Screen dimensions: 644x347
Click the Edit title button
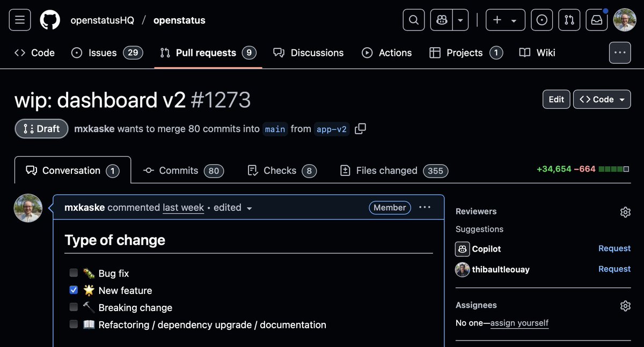tap(557, 99)
